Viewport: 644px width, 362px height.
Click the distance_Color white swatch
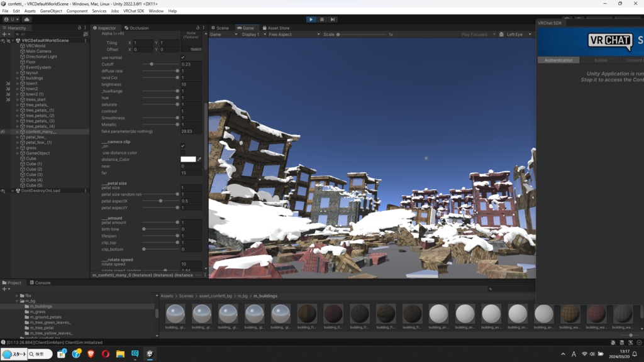tap(188, 159)
